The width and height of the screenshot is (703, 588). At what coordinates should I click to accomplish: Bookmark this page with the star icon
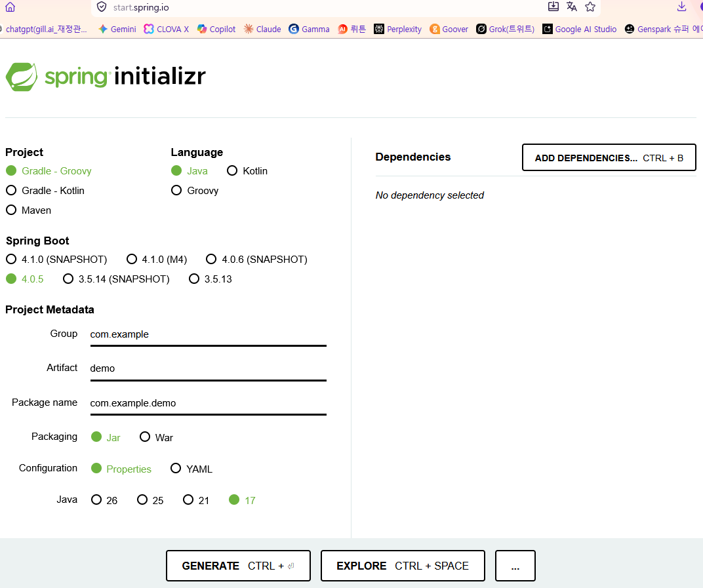590,7
